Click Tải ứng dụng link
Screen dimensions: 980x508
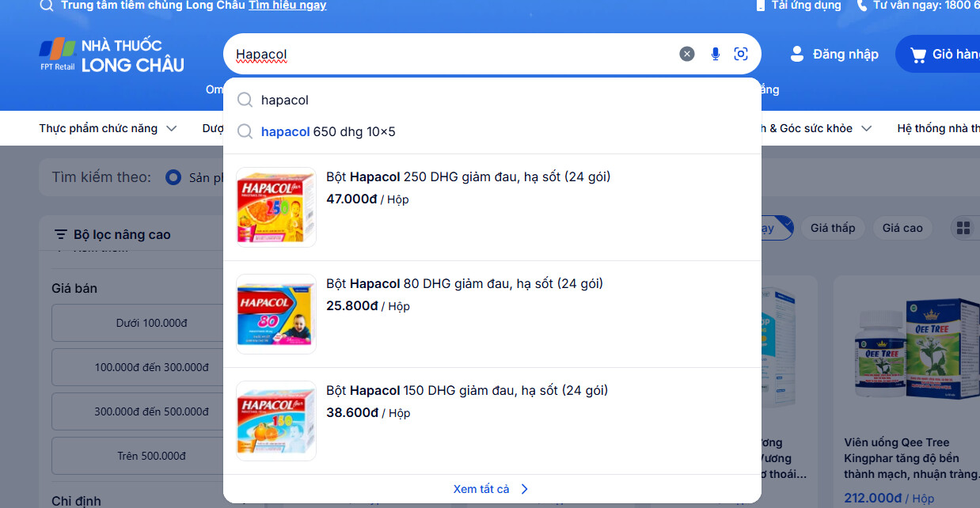pyautogui.click(x=806, y=6)
